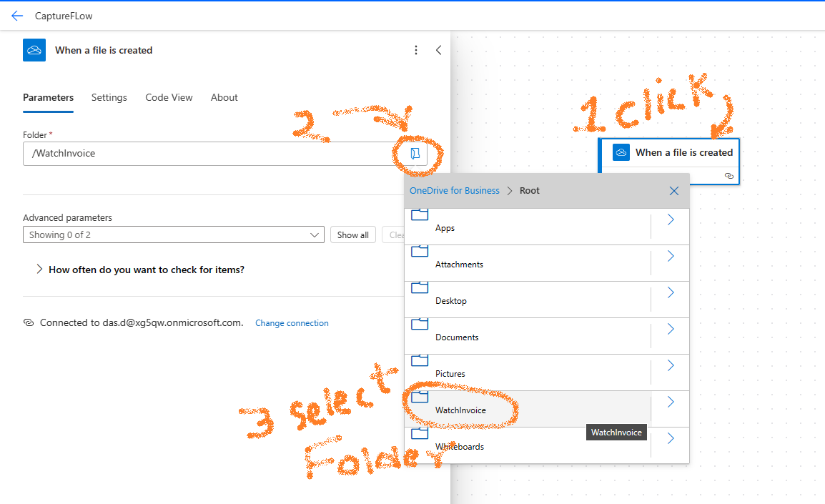Expand the WatchInvoice folder with its chevron
The width and height of the screenshot is (825, 504).
[671, 402]
